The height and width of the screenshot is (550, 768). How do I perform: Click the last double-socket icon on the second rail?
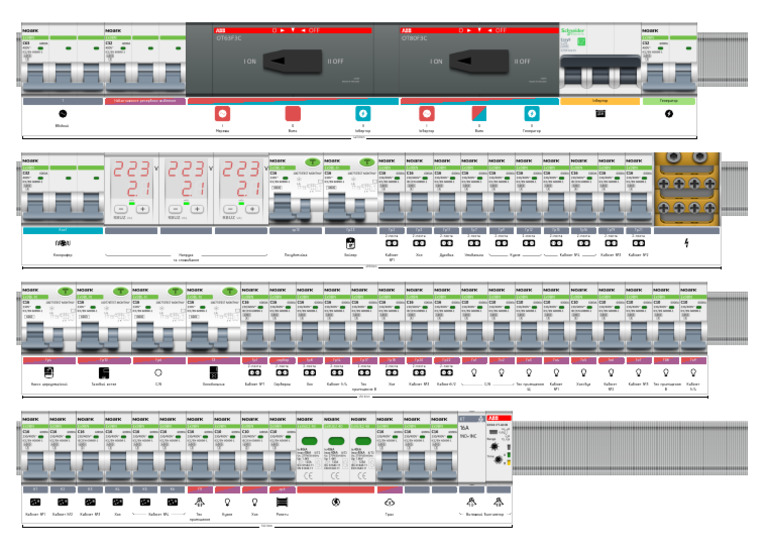click(638, 243)
